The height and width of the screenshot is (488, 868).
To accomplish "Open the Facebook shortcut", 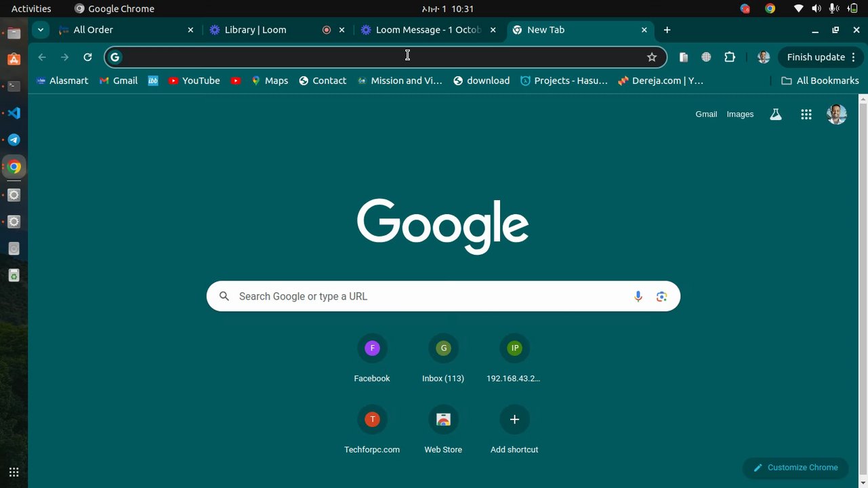I will [372, 360].
